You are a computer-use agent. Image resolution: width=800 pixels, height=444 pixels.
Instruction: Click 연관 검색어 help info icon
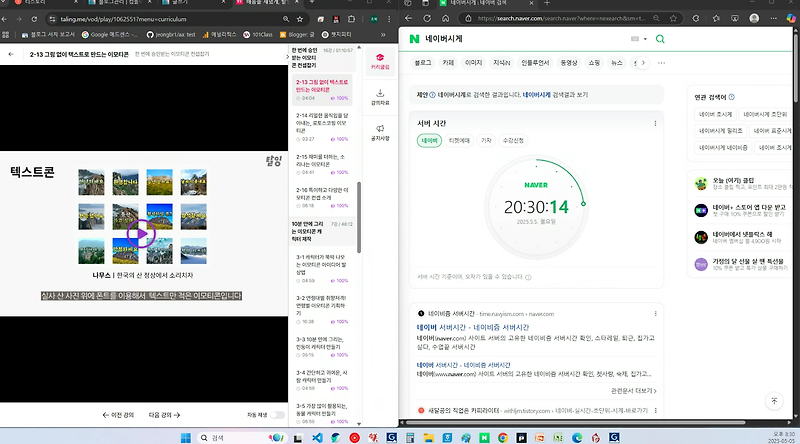pyautogui.click(x=732, y=97)
